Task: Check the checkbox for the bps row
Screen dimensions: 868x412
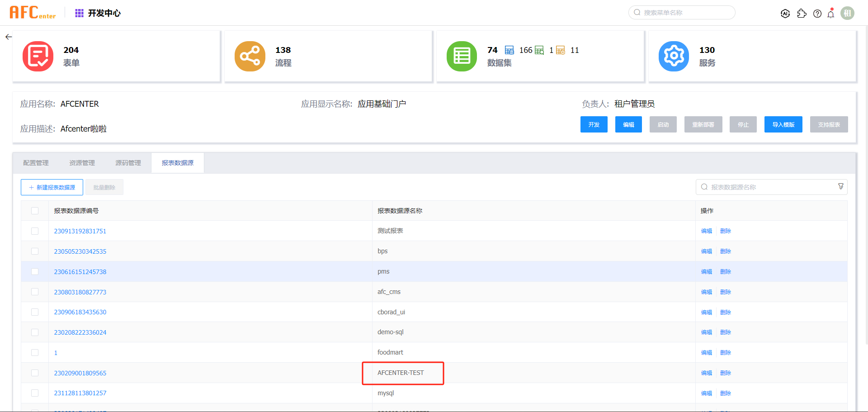Action: point(35,251)
